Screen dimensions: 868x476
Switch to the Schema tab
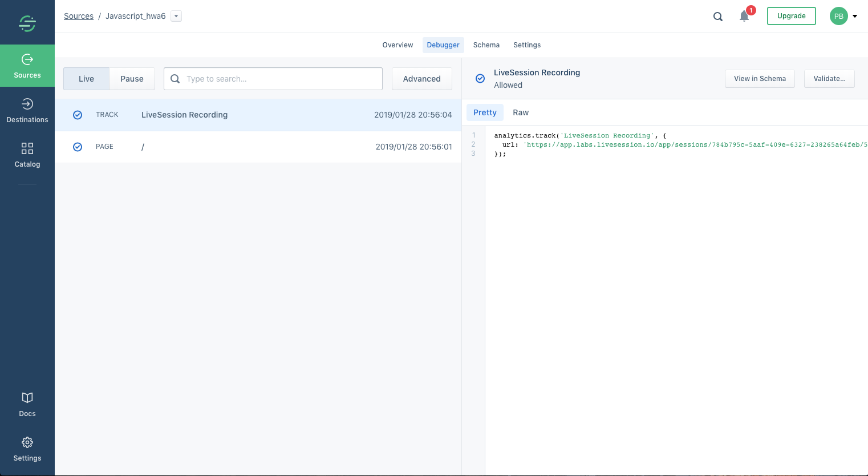486,45
